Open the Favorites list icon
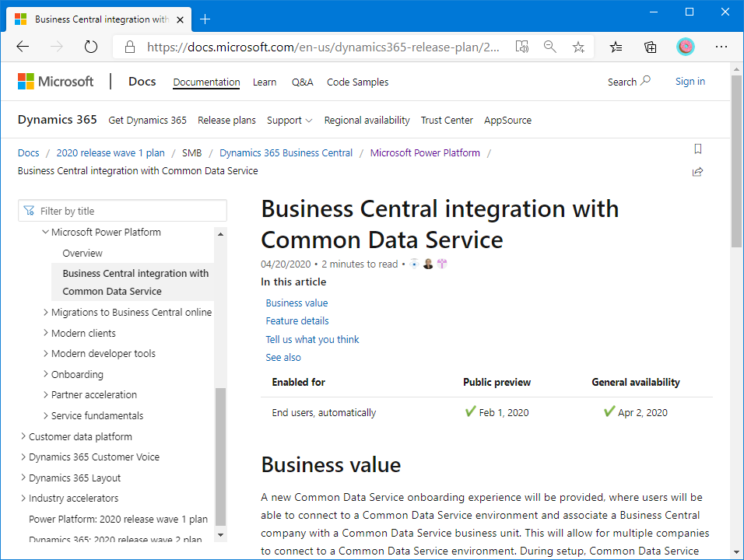This screenshot has width=744, height=560. [x=616, y=47]
